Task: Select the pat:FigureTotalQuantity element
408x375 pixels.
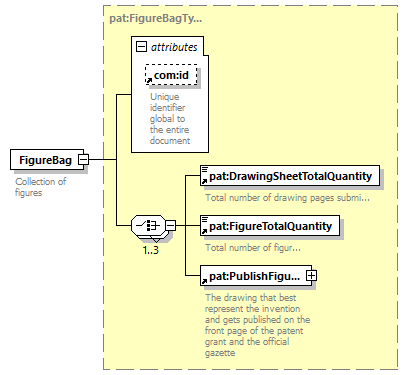Action: point(270,226)
